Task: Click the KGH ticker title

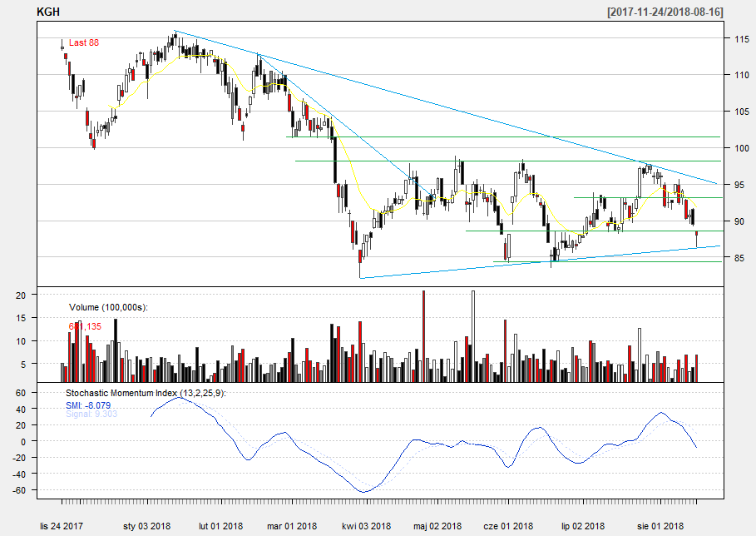Action: pos(48,12)
